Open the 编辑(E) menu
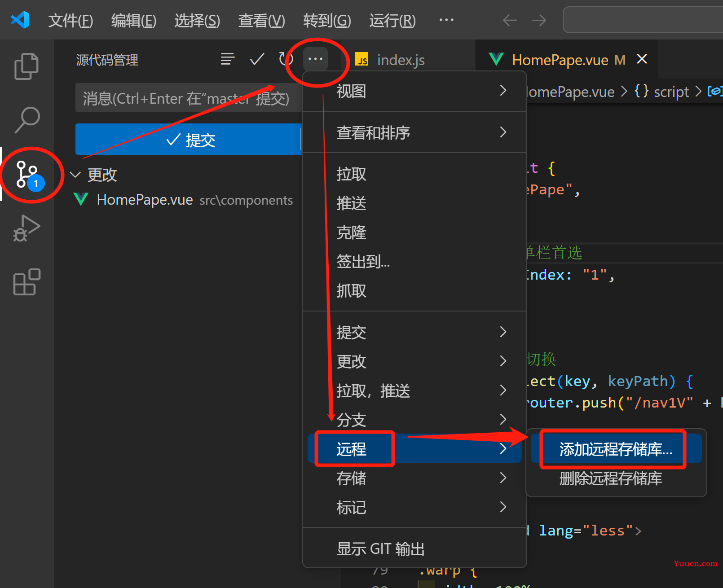723x588 pixels. pyautogui.click(x=134, y=20)
